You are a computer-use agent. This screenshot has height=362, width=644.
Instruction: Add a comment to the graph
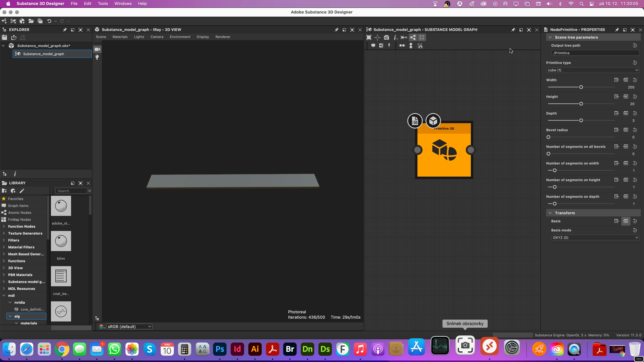(x=373, y=45)
